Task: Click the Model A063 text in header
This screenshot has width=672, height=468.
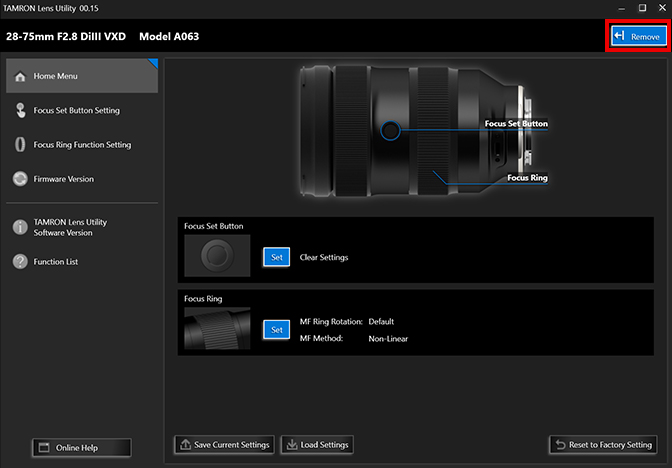Action: [169, 36]
